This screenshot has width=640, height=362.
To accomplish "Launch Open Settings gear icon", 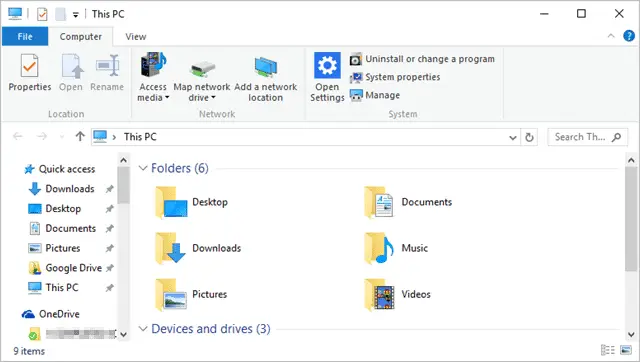I will 327,65.
